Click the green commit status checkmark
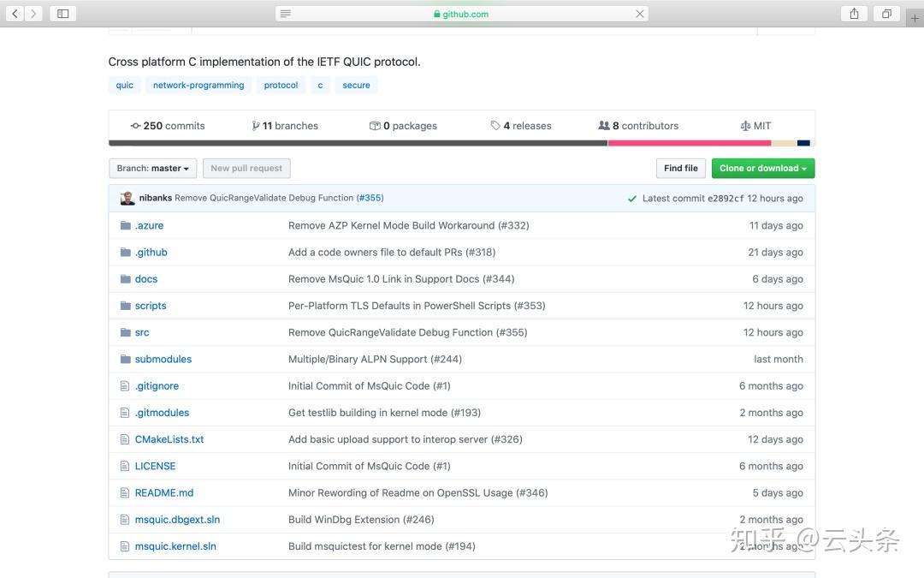 pyautogui.click(x=632, y=199)
